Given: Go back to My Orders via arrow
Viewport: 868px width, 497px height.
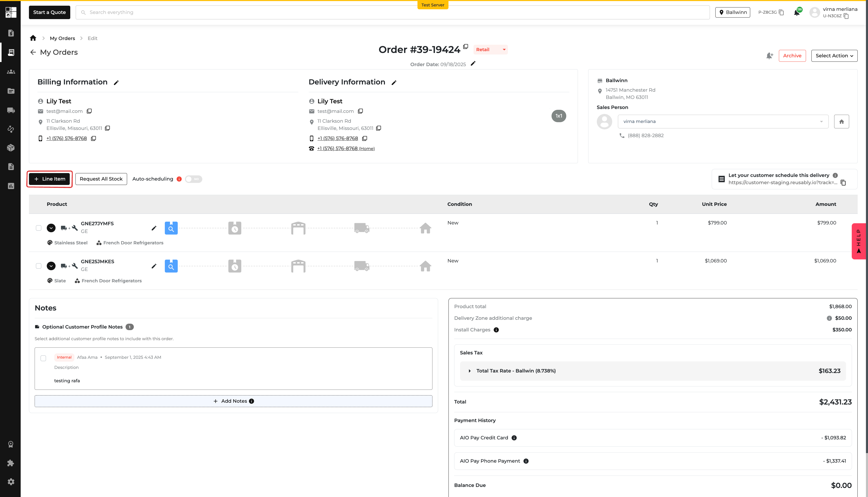Looking at the screenshot, I should pyautogui.click(x=33, y=52).
